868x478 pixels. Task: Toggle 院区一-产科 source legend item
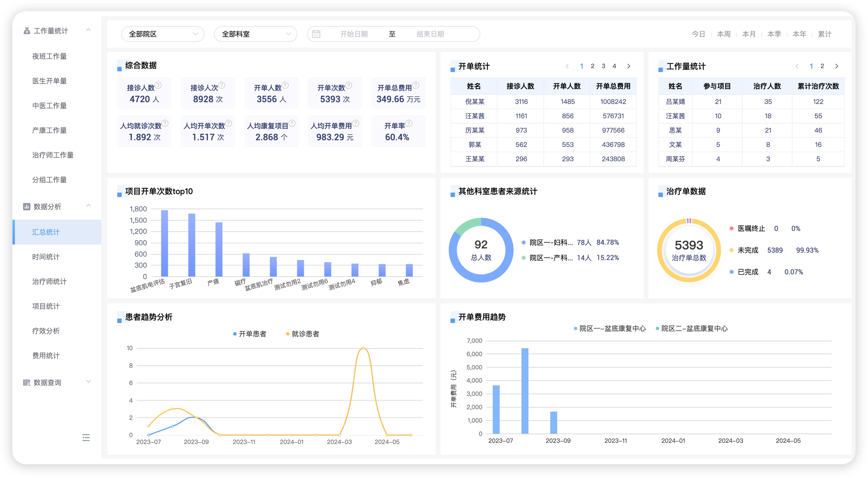click(547, 258)
